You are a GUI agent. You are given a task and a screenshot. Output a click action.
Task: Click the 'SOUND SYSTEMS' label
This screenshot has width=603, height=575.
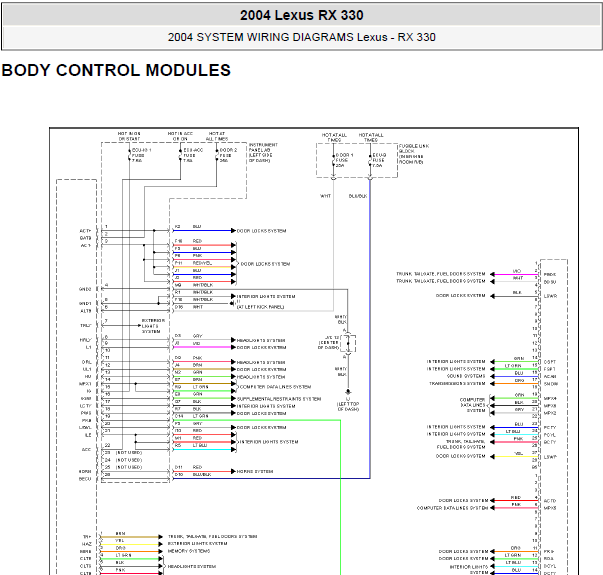(x=466, y=376)
